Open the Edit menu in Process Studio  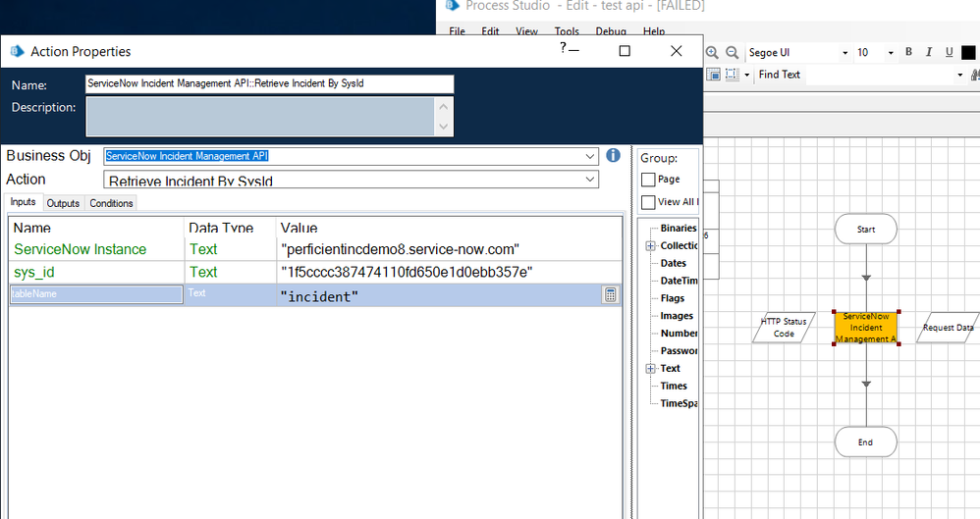490,30
